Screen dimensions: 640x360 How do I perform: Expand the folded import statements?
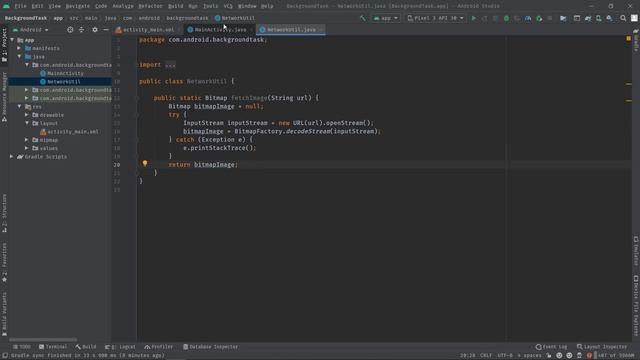[x=170, y=65]
